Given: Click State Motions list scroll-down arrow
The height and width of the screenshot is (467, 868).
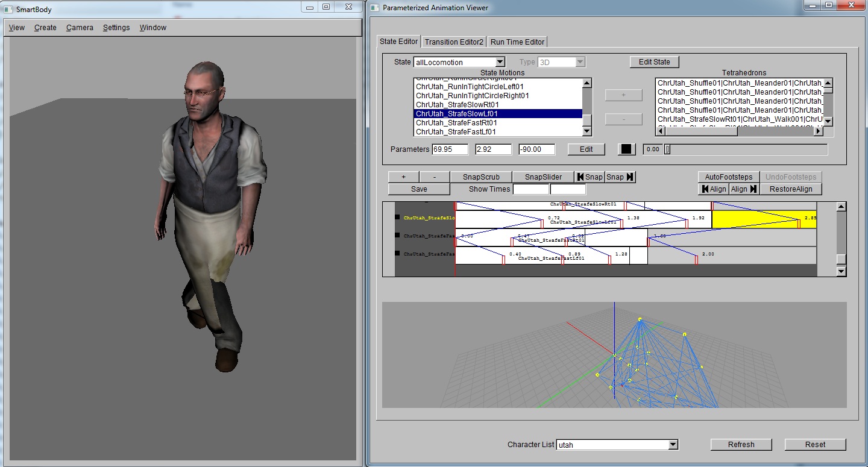Looking at the screenshot, I should (x=587, y=131).
